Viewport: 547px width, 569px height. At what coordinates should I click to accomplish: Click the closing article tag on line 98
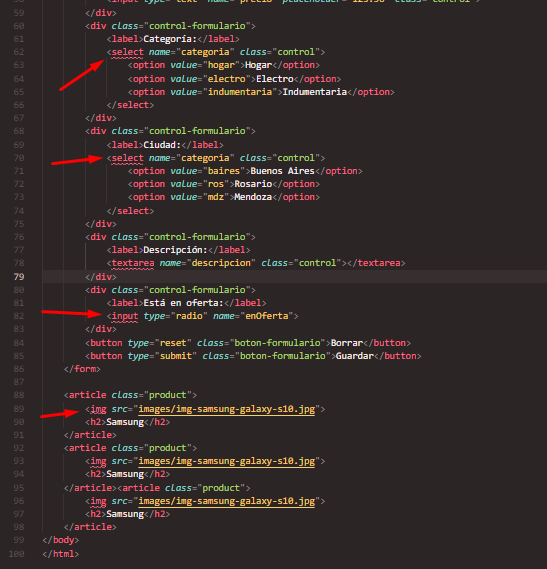pyautogui.click(x=90, y=527)
